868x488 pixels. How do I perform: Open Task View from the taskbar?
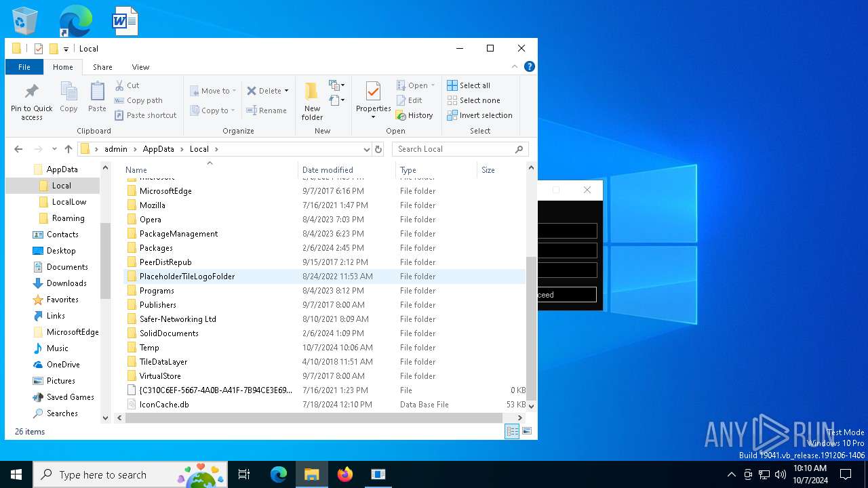tap(244, 474)
